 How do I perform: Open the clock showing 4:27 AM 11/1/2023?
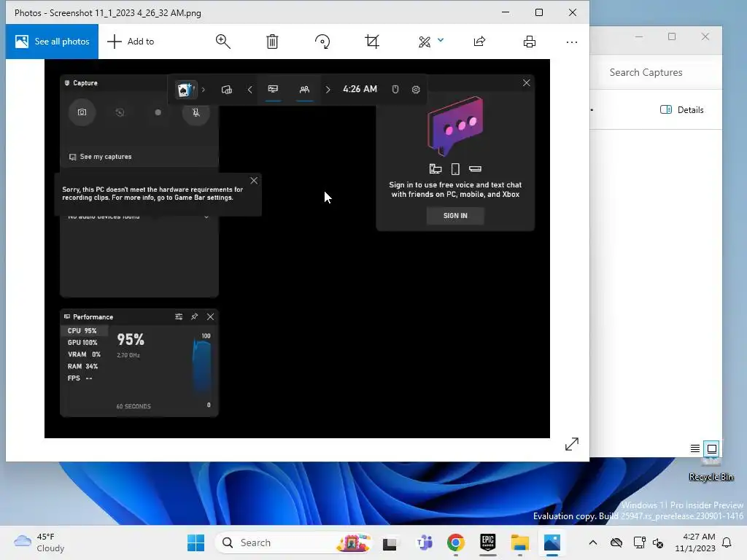tap(694, 542)
